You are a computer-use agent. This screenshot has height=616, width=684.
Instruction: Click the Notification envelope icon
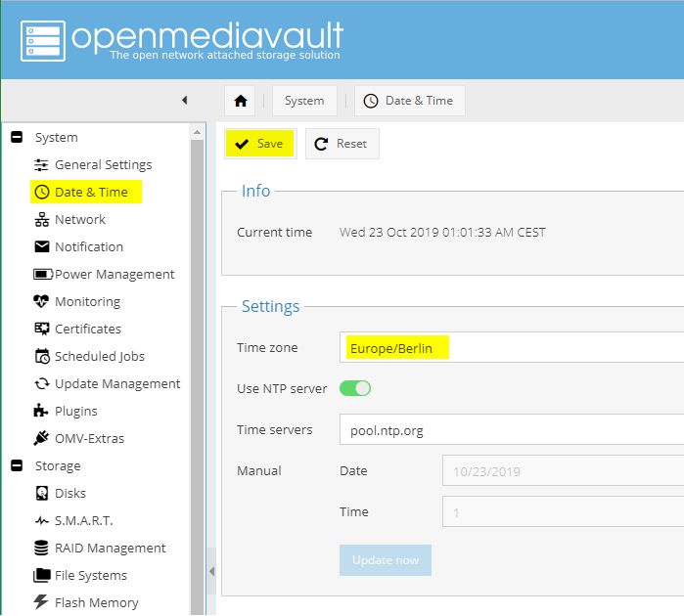coord(42,246)
